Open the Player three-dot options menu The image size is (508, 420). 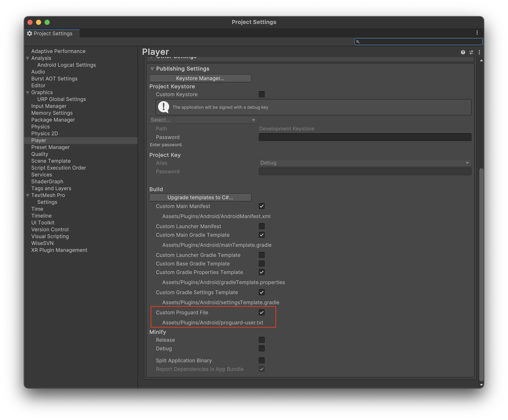click(x=479, y=52)
